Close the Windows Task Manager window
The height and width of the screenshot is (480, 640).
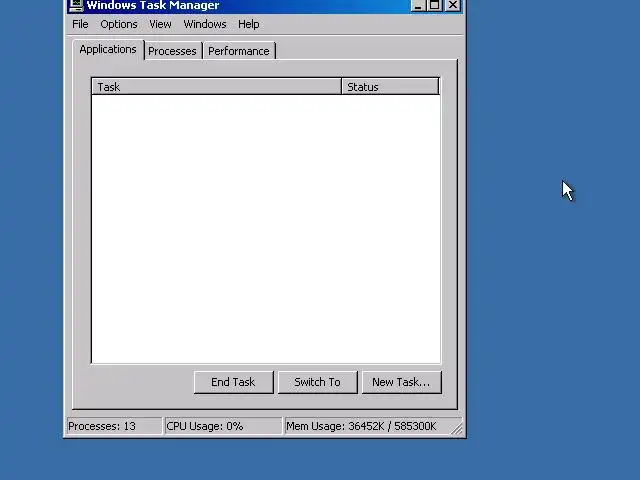[x=453, y=5]
